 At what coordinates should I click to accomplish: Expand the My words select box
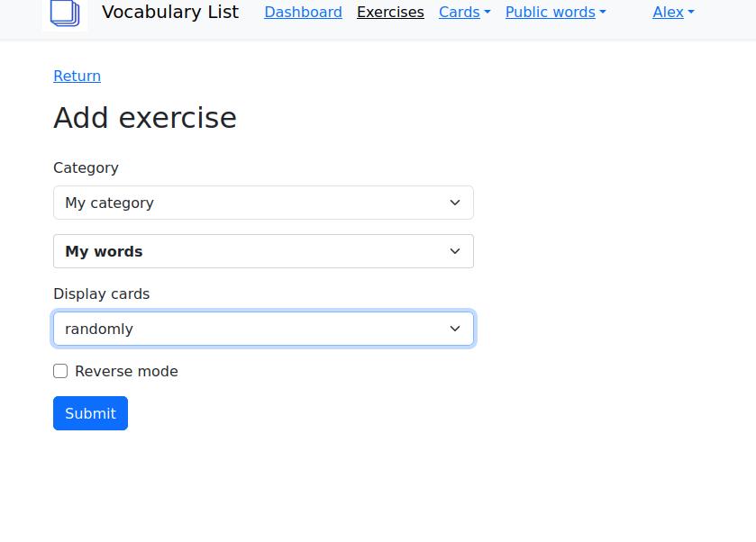click(252, 251)
